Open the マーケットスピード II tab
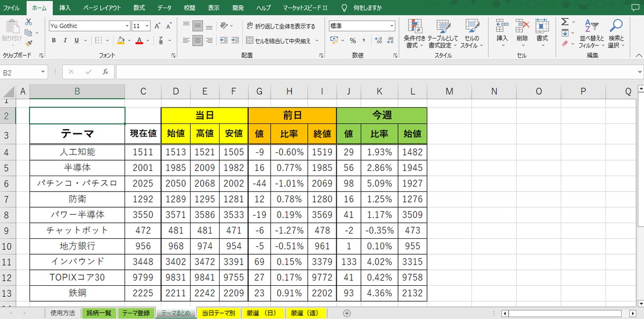Image resolution: width=644 pixels, height=319 pixels. pos(305,8)
